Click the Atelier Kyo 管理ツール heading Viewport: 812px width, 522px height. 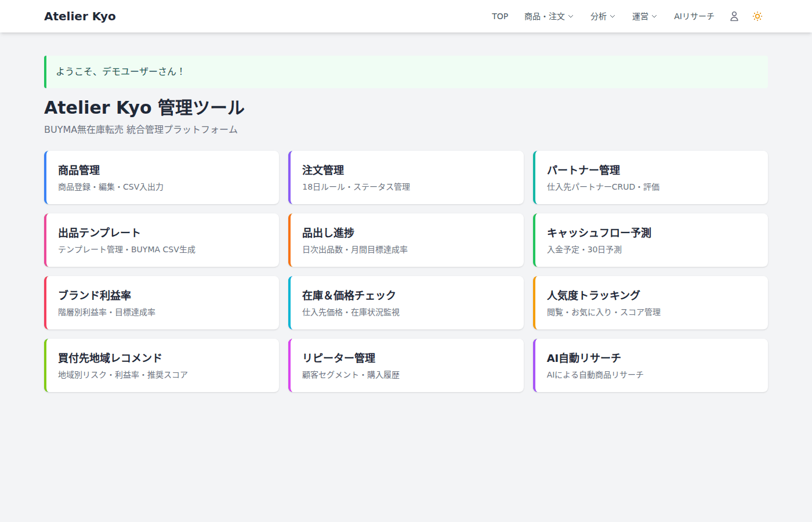point(144,107)
